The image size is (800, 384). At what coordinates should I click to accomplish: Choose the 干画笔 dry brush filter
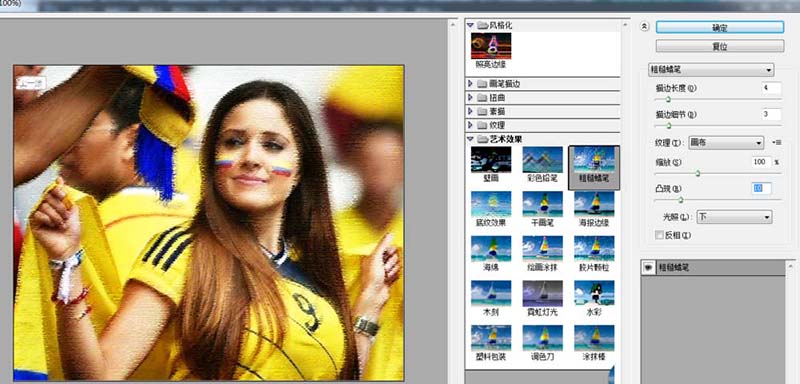pyautogui.click(x=542, y=209)
